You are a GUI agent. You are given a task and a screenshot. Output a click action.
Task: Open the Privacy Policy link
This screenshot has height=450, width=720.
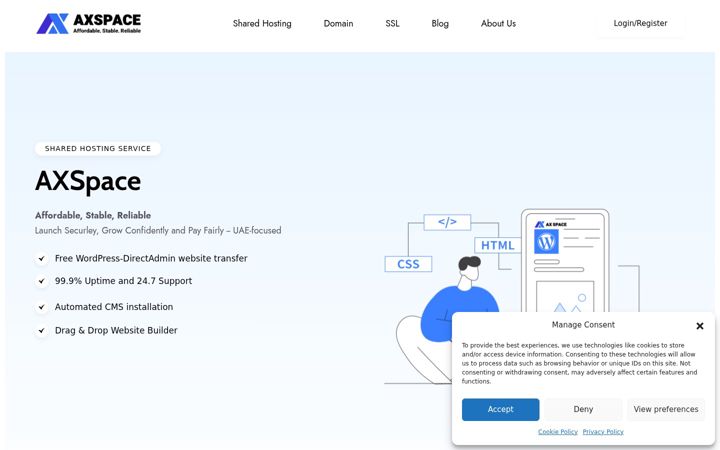(603, 432)
